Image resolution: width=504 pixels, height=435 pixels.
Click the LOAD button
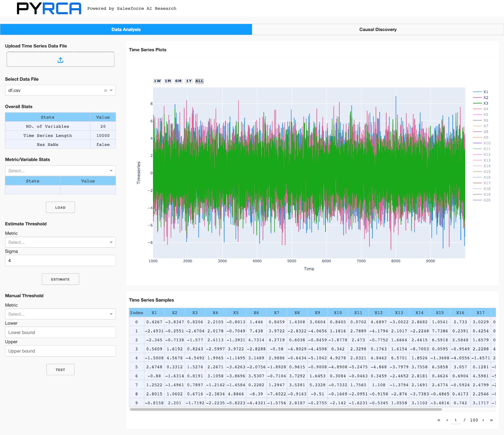[60, 208]
